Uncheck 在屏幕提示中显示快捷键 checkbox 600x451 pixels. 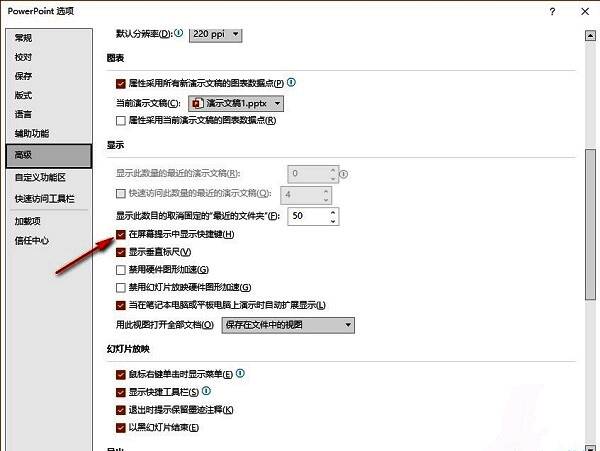tap(121, 234)
